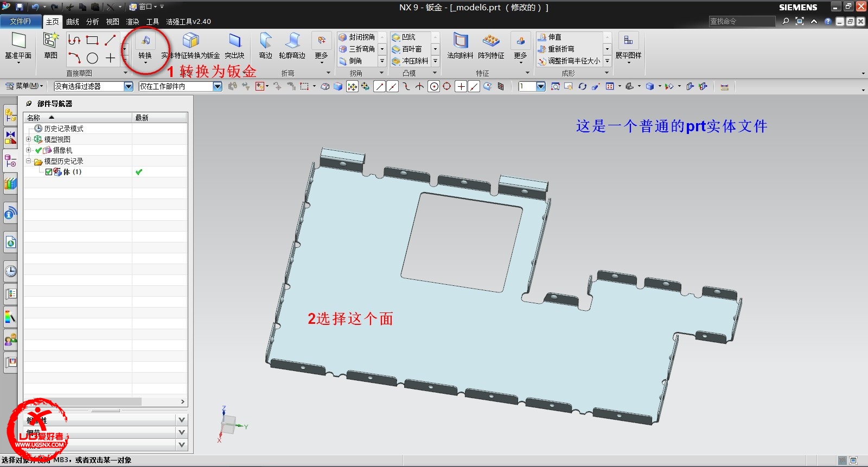The height and width of the screenshot is (467, 868).
Task: Click the 重新折弯 rebend command
Action: coord(556,49)
